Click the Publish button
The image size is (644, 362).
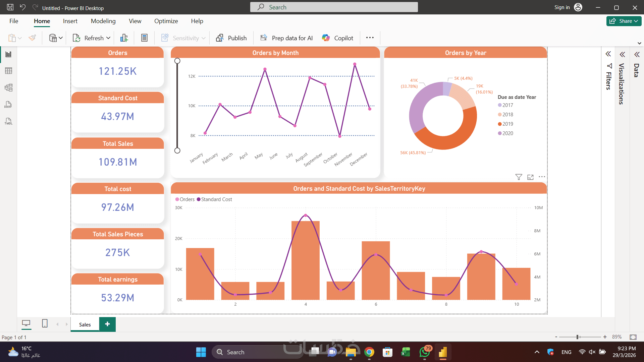[231, 38]
